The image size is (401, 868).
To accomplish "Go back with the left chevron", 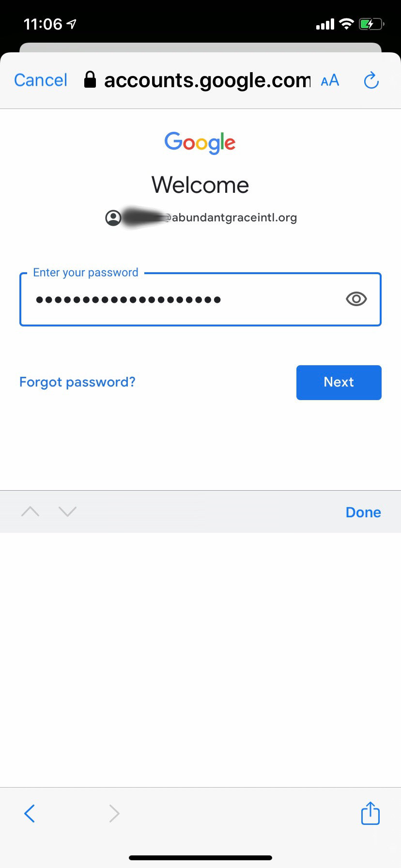I will (x=30, y=813).
